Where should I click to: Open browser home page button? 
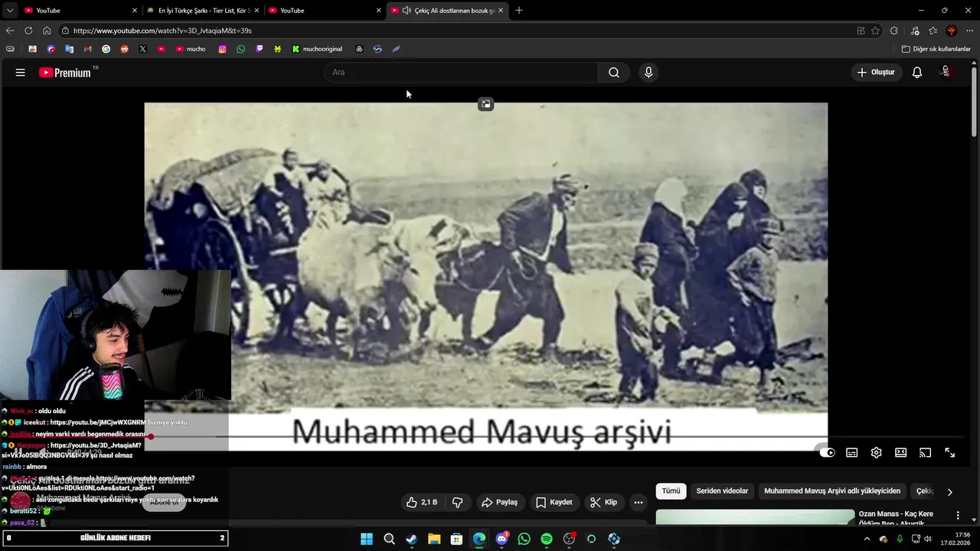click(47, 31)
